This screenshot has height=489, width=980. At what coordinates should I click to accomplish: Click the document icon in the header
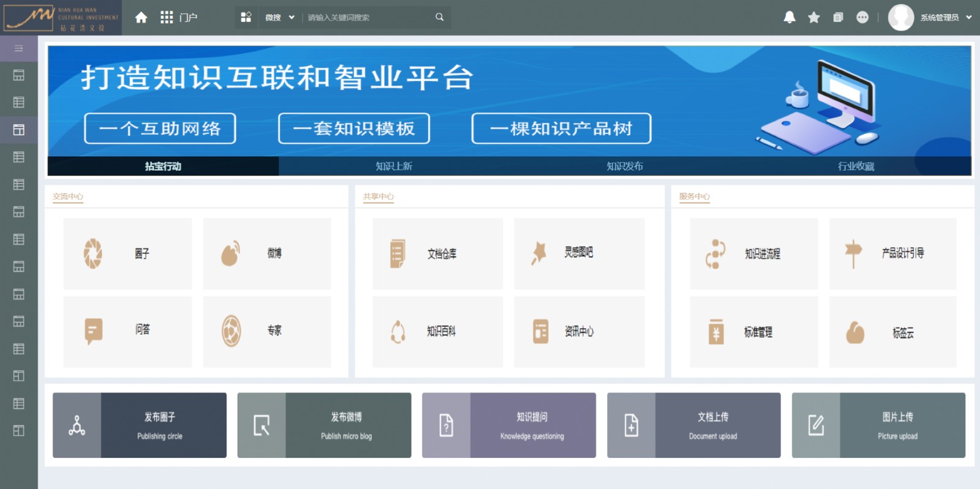click(838, 17)
